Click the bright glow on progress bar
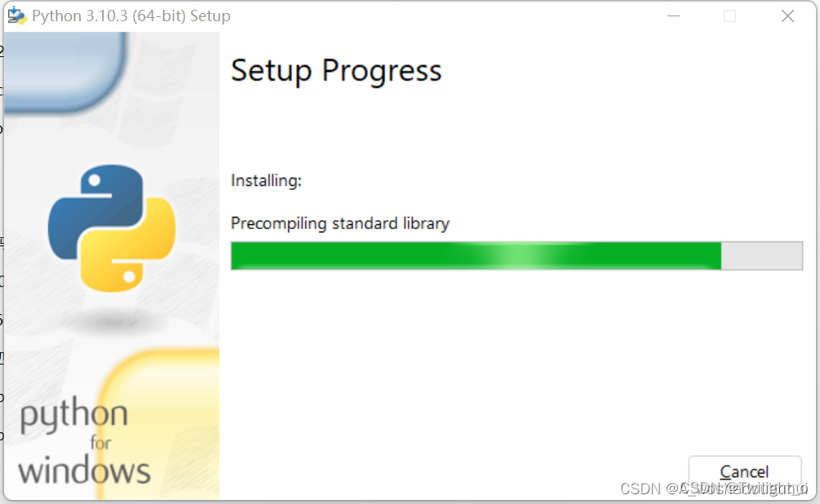This screenshot has height=504, width=820. click(518, 255)
